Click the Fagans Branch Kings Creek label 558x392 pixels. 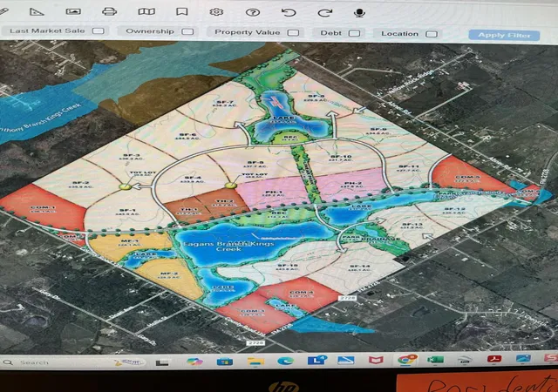(228, 247)
